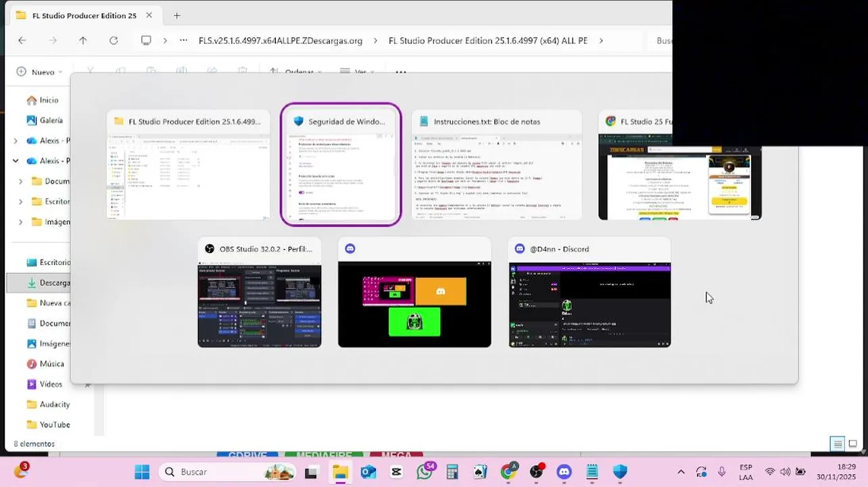Click the Back arrow in File Explorer
This screenshot has height=487, width=868.
[22, 41]
